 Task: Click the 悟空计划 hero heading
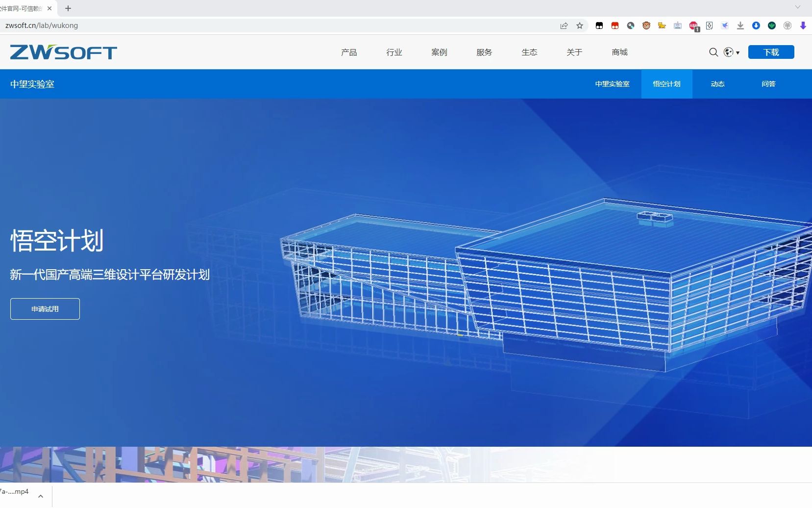tap(57, 241)
